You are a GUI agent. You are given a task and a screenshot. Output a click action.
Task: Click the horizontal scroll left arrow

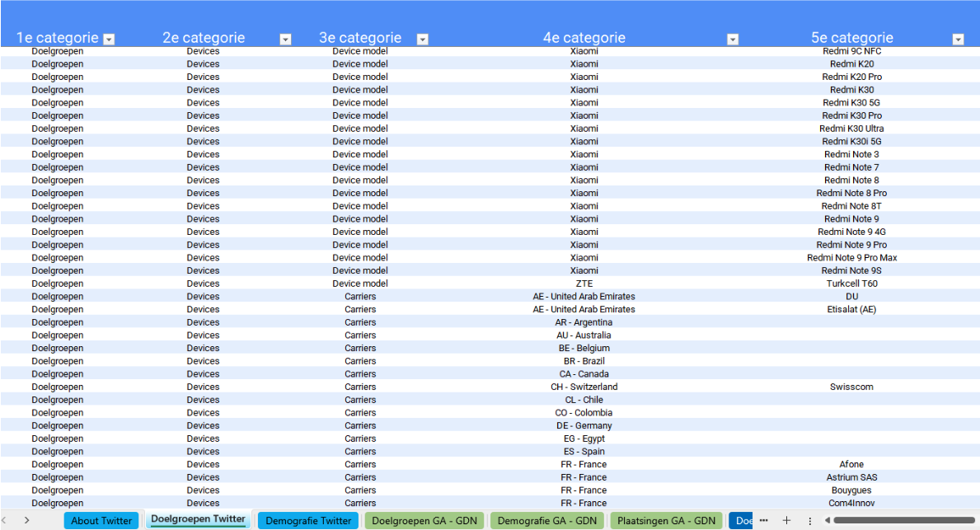pos(827,520)
